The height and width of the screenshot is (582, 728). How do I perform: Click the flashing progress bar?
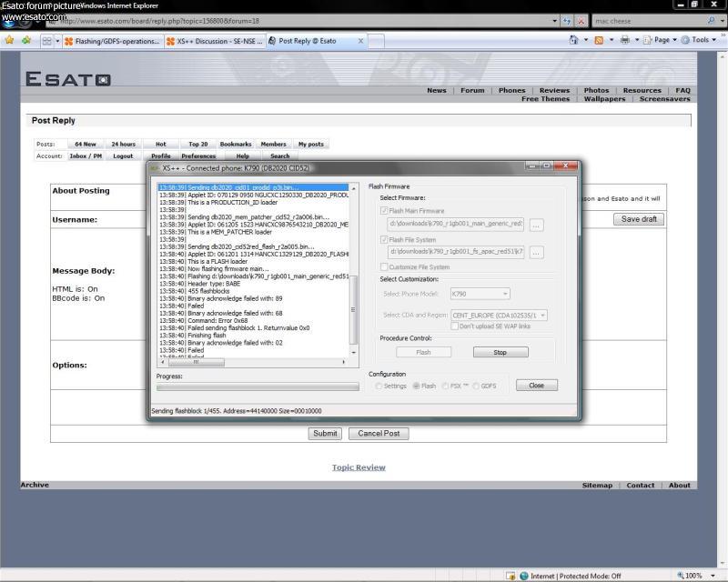coord(258,386)
